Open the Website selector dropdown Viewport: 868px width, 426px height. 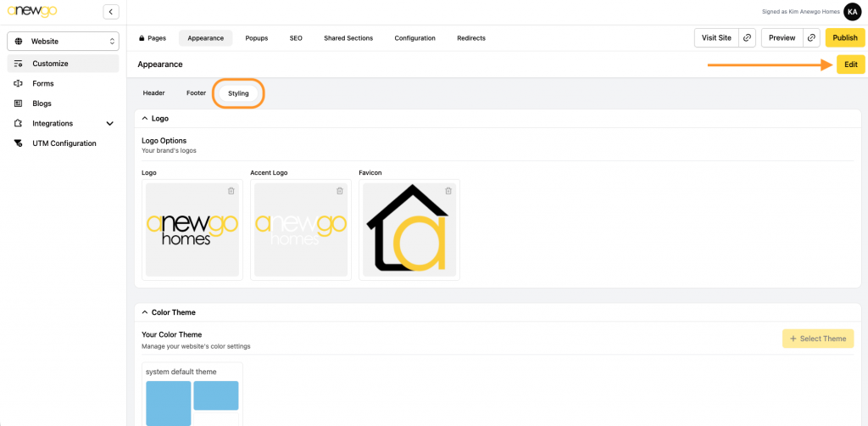63,41
